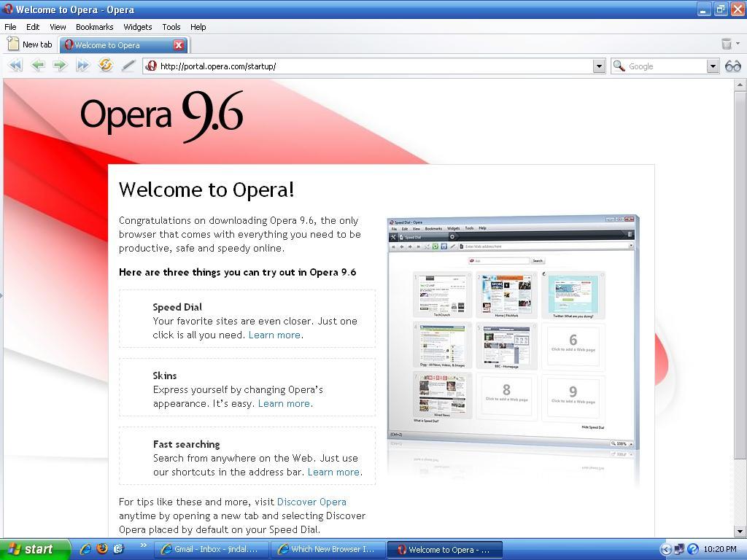Click the scrollbar down arrow
The width and height of the screenshot is (747, 560).
click(x=740, y=531)
